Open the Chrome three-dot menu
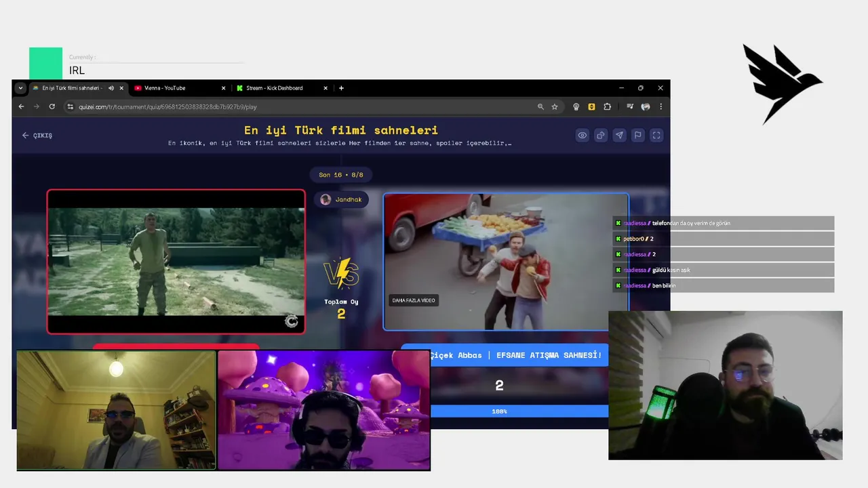The height and width of the screenshot is (488, 868). pos(660,106)
